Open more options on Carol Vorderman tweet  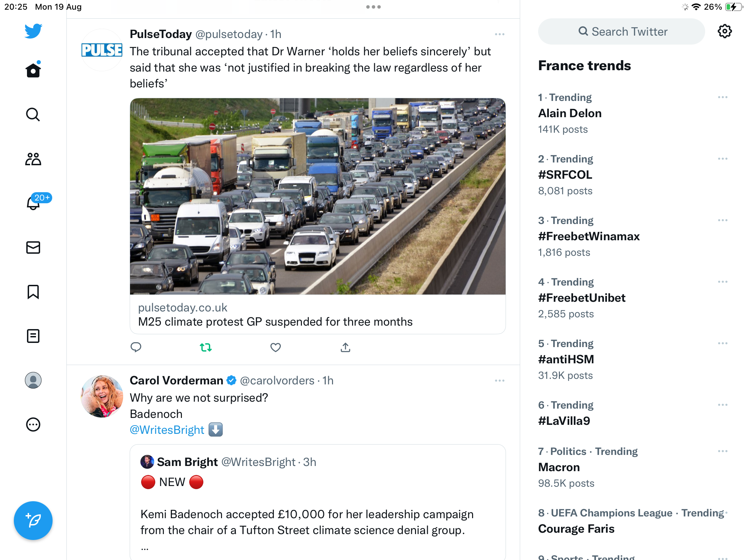[500, 381]
